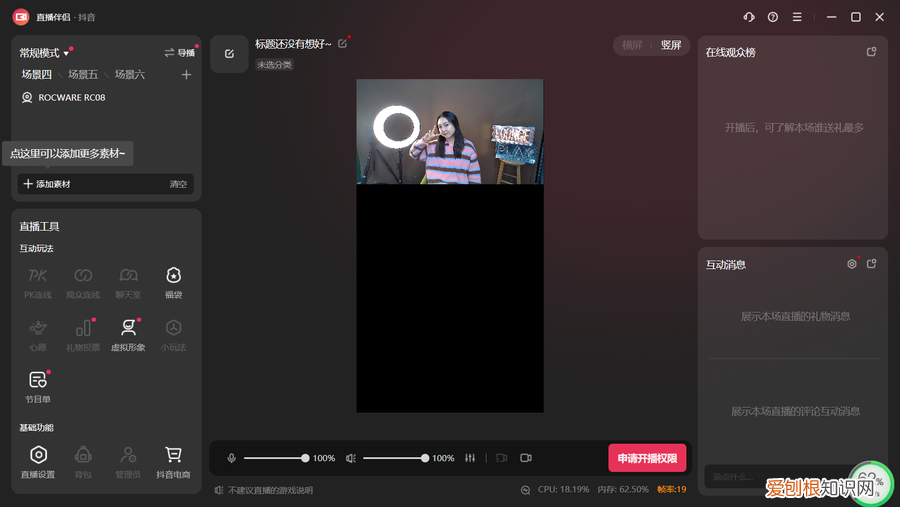Click the CPU: 18.19% status text
Screen dimensions: 900x507
(563, 489)
